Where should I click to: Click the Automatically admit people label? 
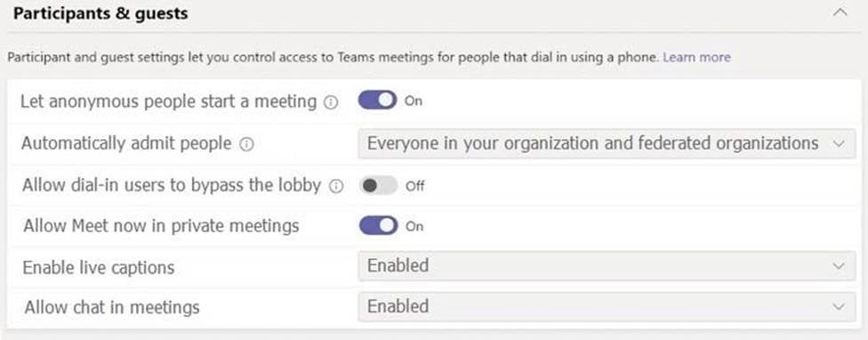click(x=126, y=143)
